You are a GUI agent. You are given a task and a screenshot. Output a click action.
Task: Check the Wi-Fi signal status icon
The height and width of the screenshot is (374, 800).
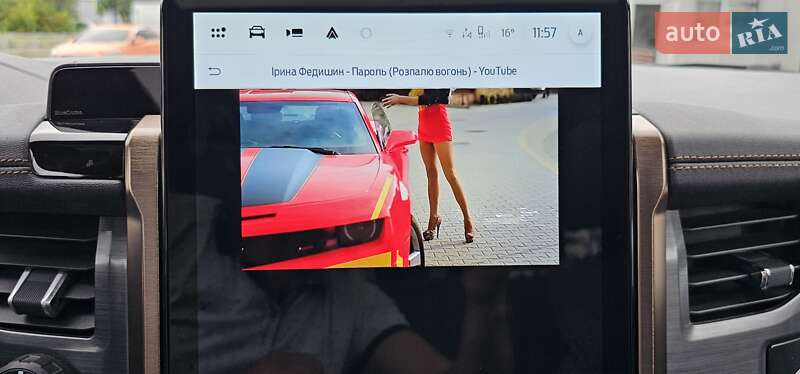coord(449,34)
